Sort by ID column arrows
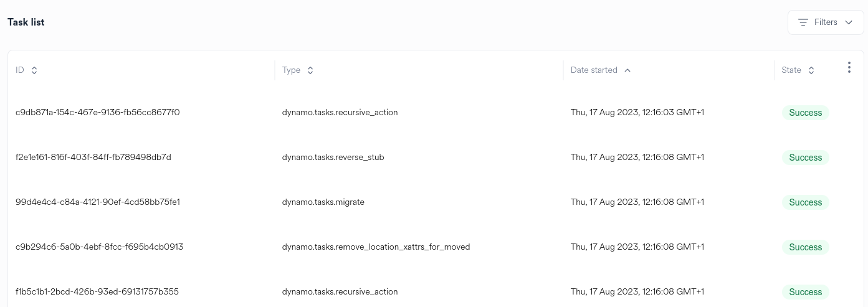Image resolution: width=868 pixels, height=307 pixels. pos(34,70)
